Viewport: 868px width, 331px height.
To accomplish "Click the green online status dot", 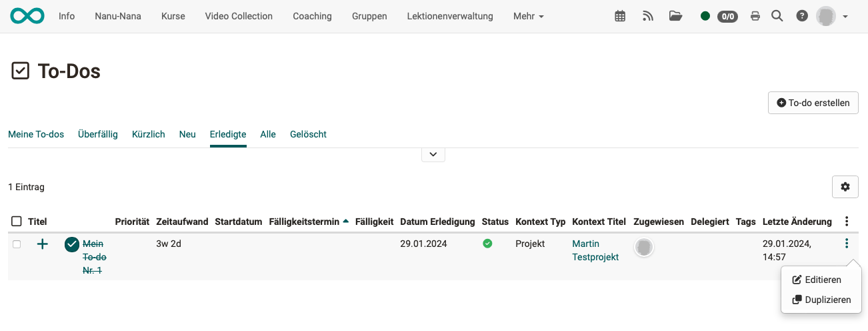I will [705, 16].
